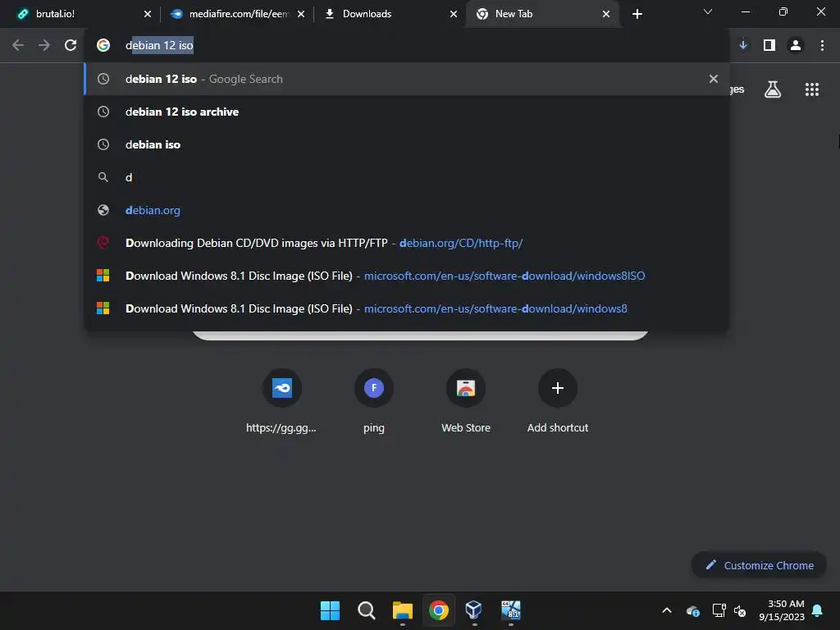Switch to the brutal.io! tab
Viewport: 840px width, 630px height.
coord(80,14)
